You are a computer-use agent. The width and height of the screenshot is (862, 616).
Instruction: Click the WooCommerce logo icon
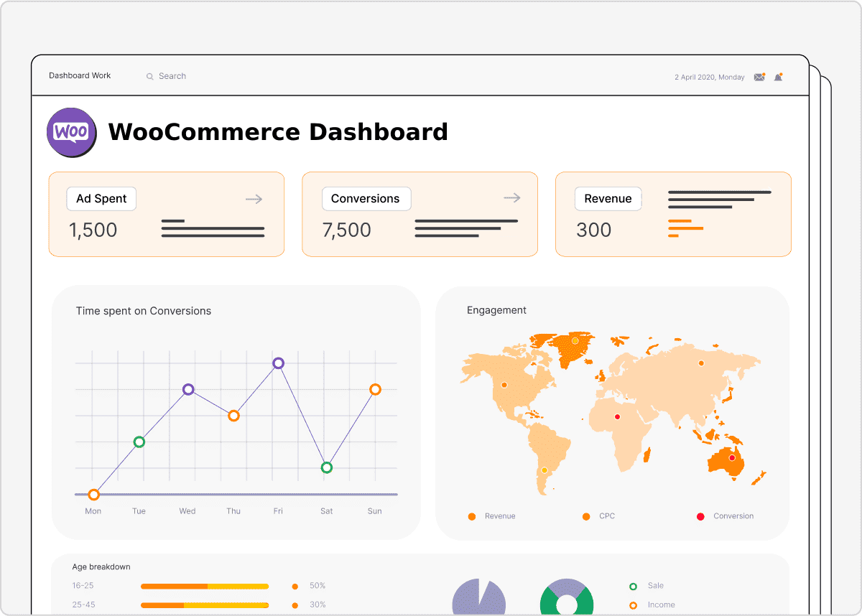point(71,132)
